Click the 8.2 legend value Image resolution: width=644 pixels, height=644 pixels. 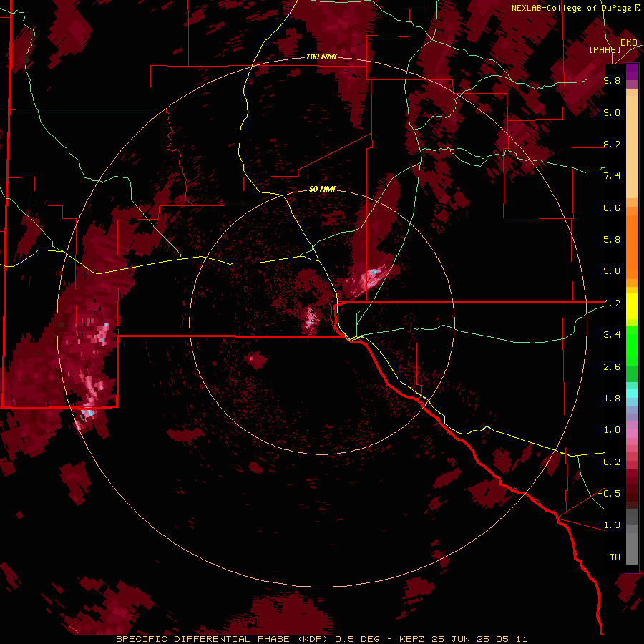612,144
